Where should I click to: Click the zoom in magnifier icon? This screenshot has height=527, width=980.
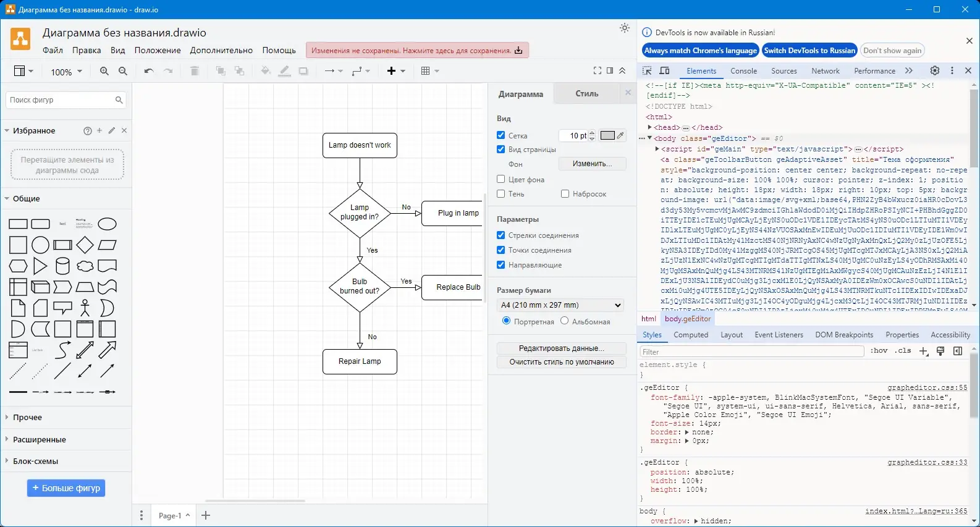point(104,71)
